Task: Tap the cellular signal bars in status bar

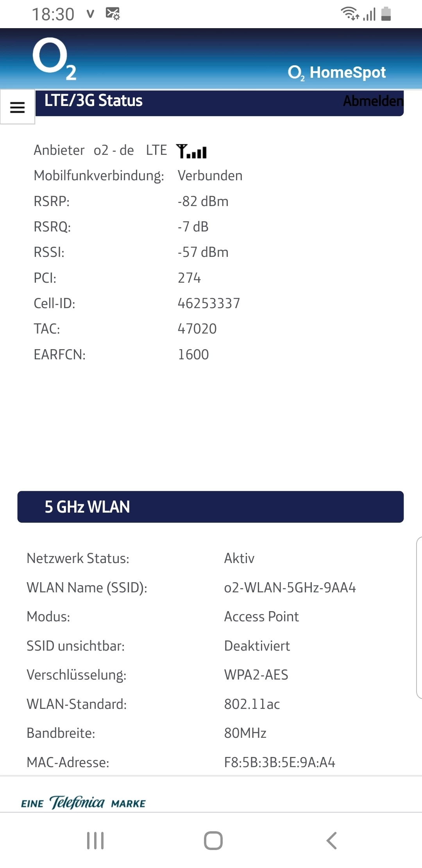Action: tap(369, 14)
